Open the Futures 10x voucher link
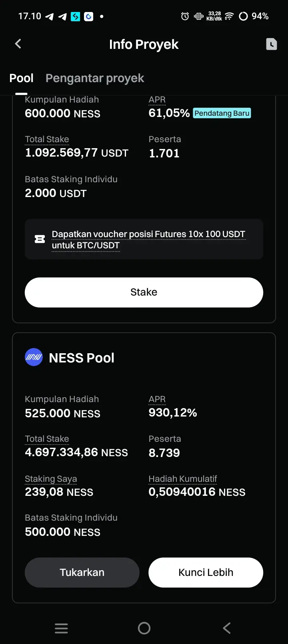The width and height of the screenshot is (288, 644). [148, 239]
